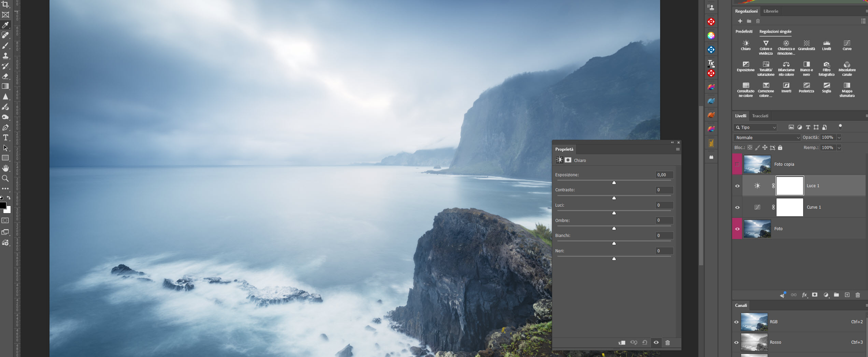Viewport: 868px width, 357px height.
Task: Hide the Curve 1 layer
Action: click(x=737, y=207)
